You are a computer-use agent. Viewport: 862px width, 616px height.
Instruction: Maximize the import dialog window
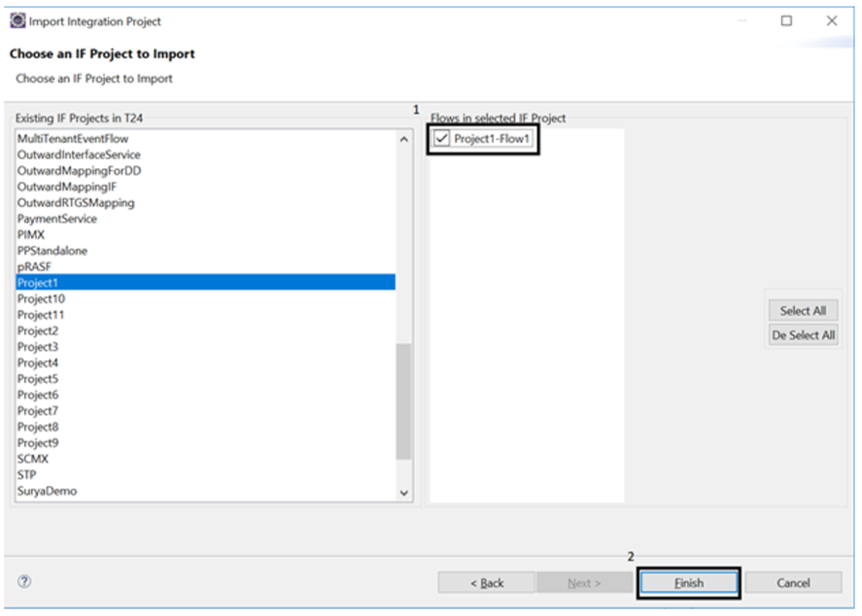(x=786, y=20)
